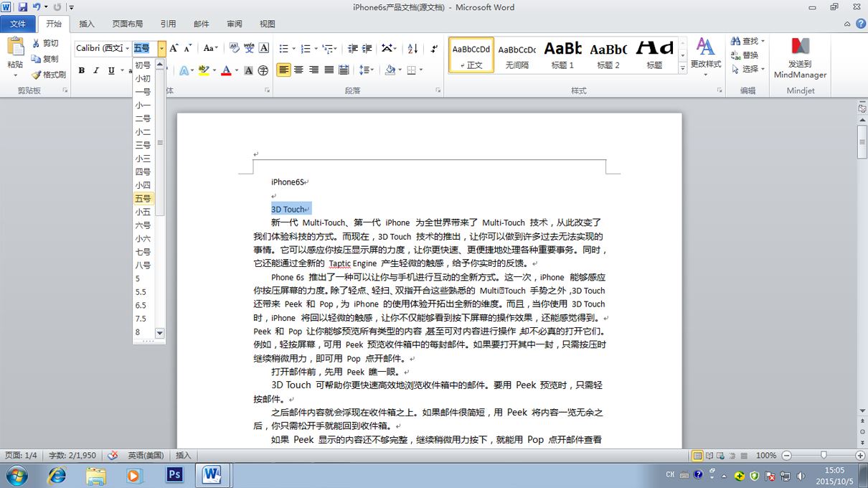The height and width of the screenshot is (488, 868).
Task: Click the Copy (复制) button
Action: tap(46, 59)
